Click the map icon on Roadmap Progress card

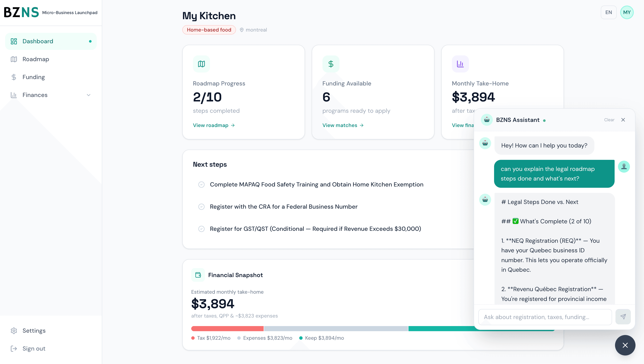[x=201, y=64]
